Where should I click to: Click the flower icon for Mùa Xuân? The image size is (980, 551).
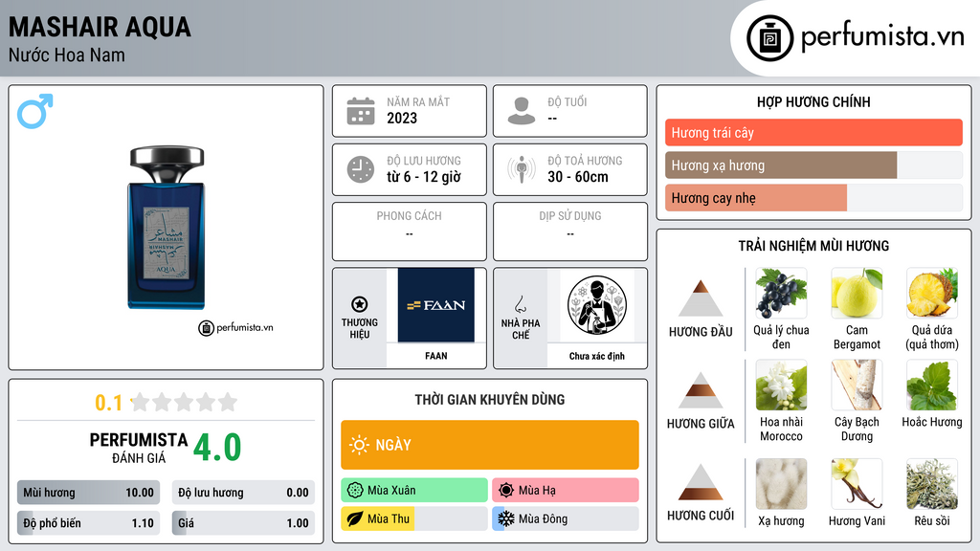(355, 491)
